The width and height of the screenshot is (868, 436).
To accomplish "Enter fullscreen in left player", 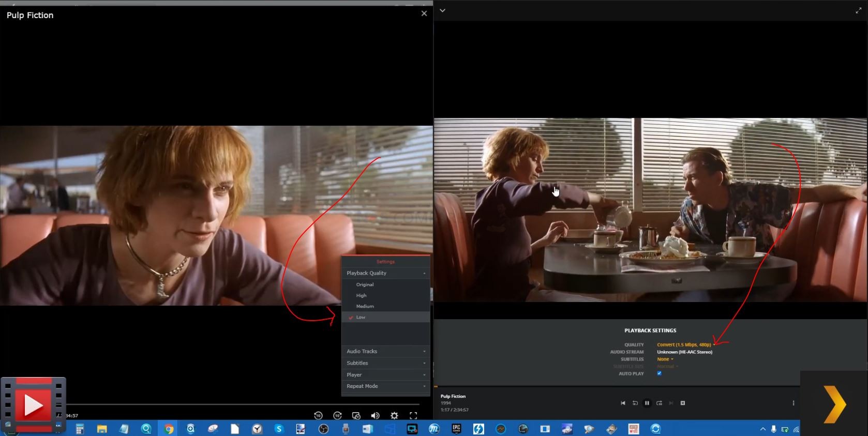I will 413,415.
